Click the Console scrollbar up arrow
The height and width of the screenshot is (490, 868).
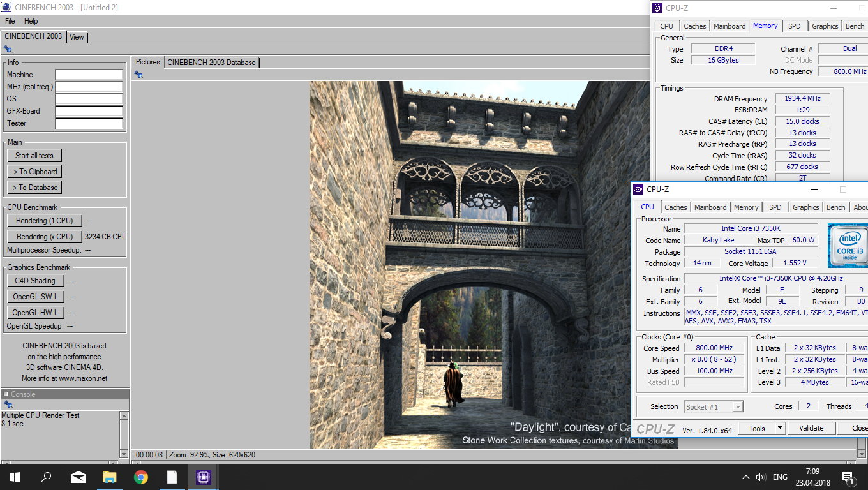point(124,415)
